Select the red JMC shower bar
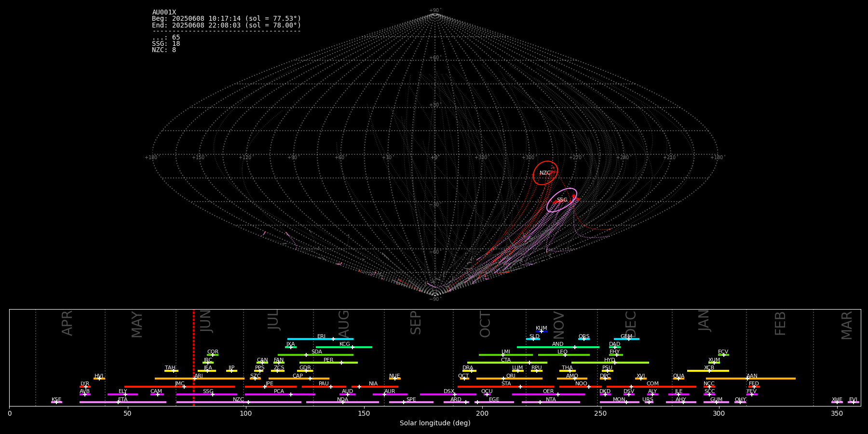Screen dimensions: 868x434 [179, 387]
